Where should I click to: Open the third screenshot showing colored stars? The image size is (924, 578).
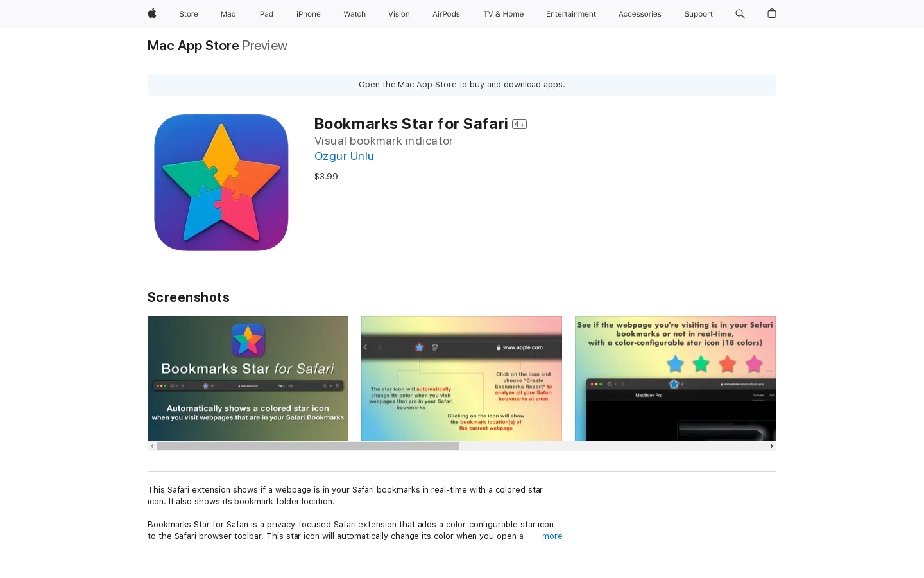click(675, 378)
